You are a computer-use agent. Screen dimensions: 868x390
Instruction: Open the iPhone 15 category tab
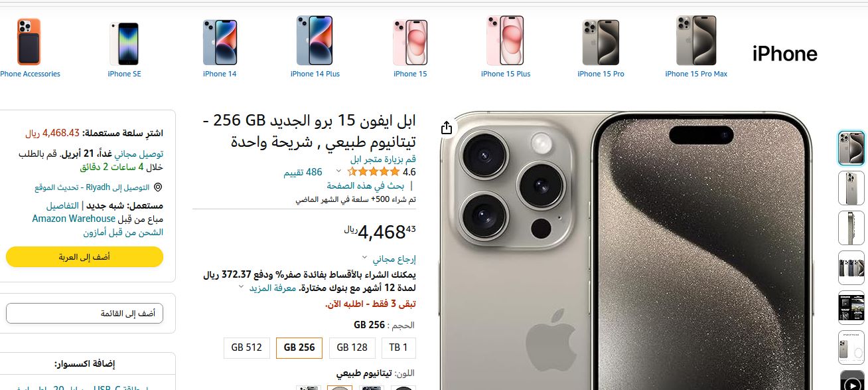[x=410, y=74]
